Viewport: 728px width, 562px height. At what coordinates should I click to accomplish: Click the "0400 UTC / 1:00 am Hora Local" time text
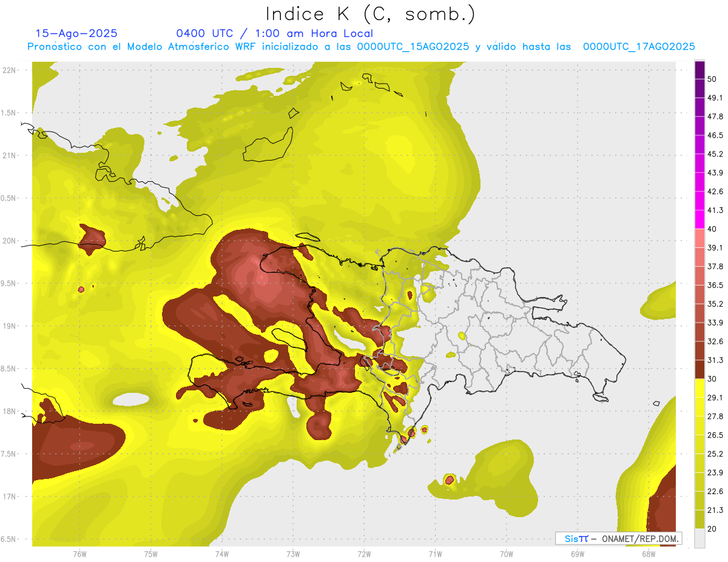click(274, 33)
